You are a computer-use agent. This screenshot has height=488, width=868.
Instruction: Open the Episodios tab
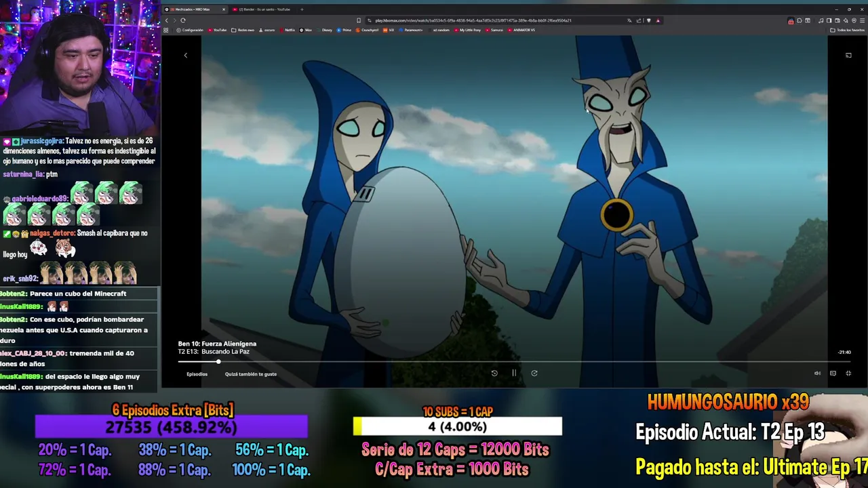point(197,374)
